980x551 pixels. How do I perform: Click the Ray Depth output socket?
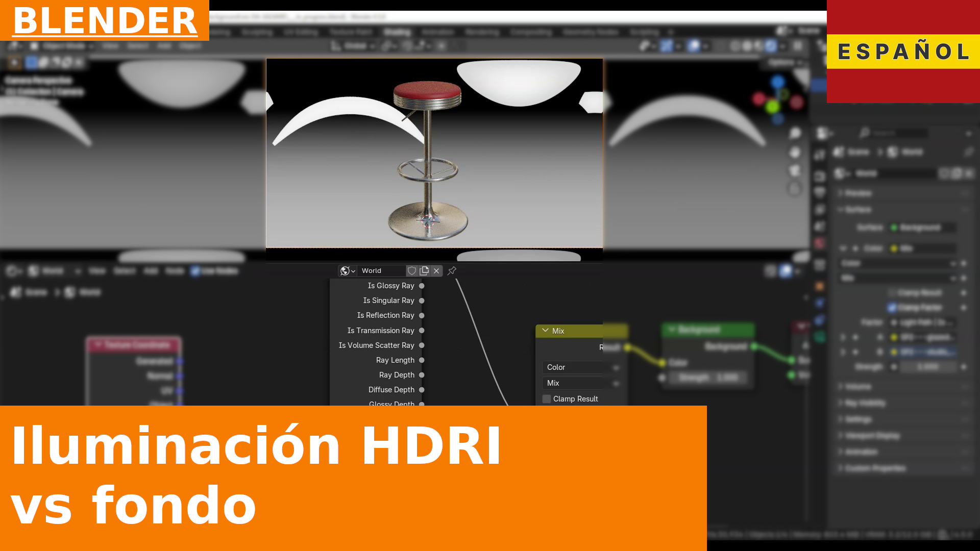tap(422, 375)
